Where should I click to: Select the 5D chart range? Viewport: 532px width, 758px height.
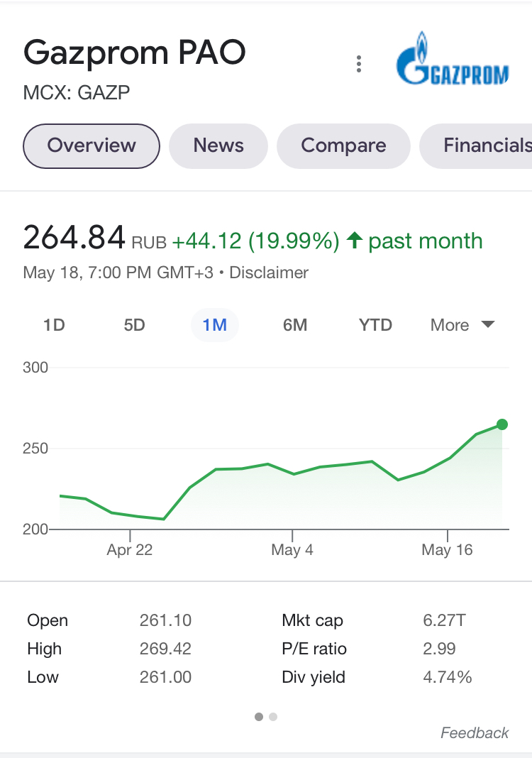pyautogui.click(x=134, y=325)
